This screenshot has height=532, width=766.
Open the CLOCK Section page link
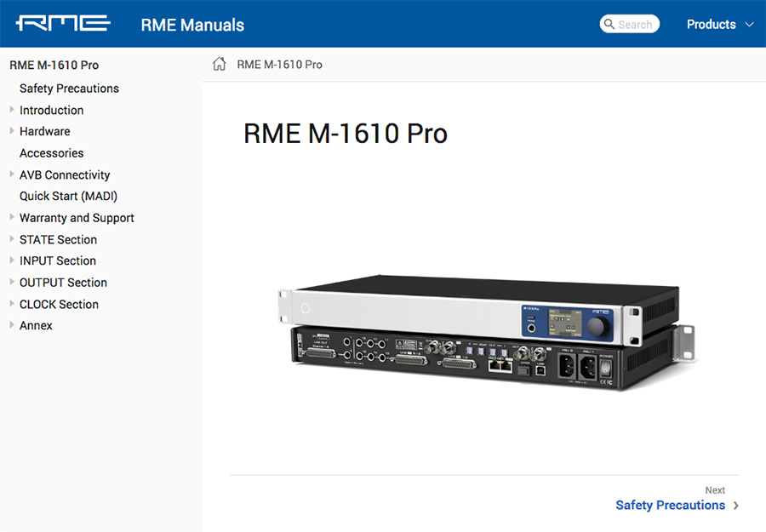pyautogui.click(x=59, y=305)
